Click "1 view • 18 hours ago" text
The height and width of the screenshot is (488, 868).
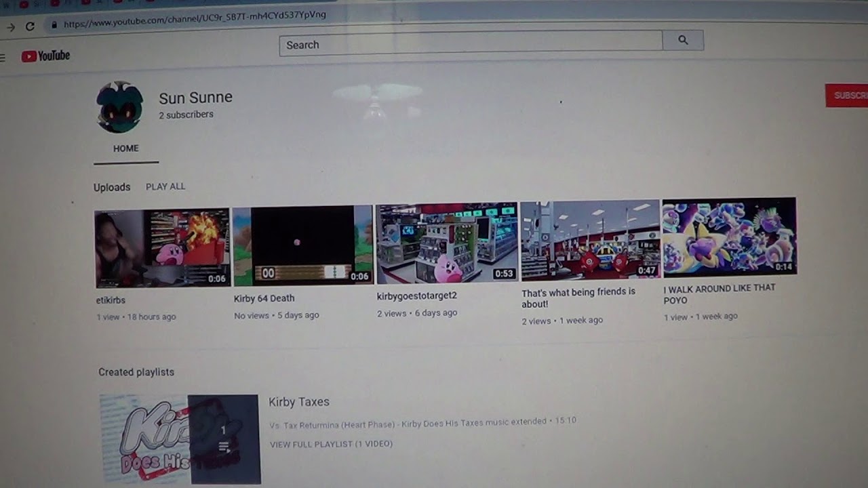136,317
